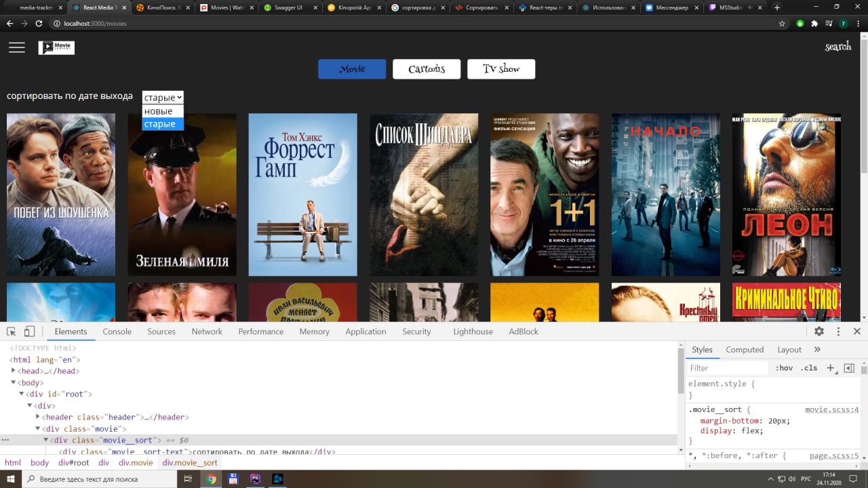The width and height of the screenshot is (868, 488).
Task: Toggle the :hov element state button
Action: (x=784, y=368)
